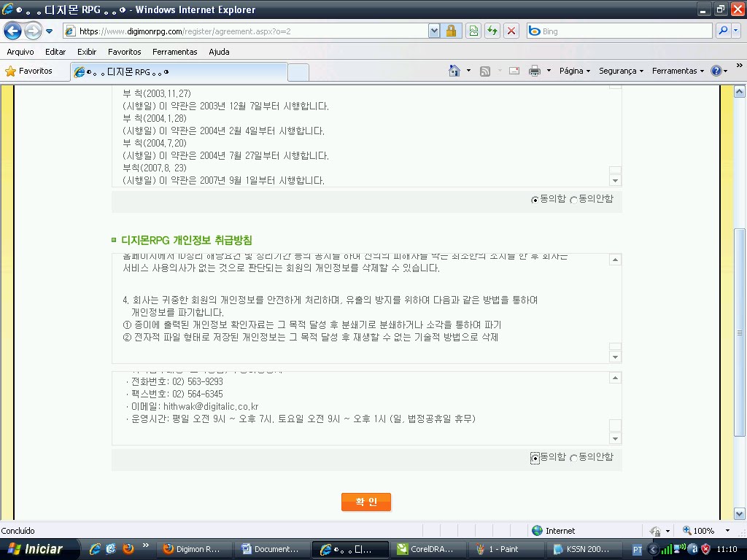Open the Favoritos menu in menu bar

click(124, 52)
